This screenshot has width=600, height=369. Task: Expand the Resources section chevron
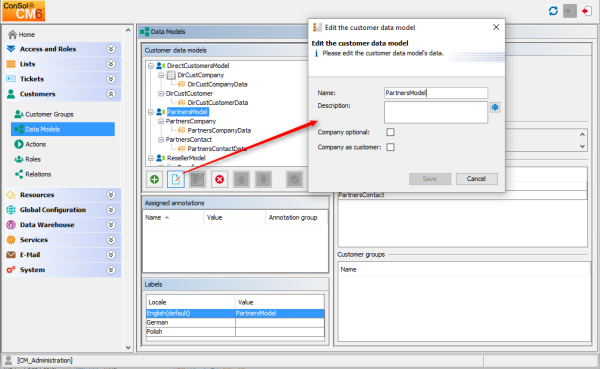click(111, 195)
